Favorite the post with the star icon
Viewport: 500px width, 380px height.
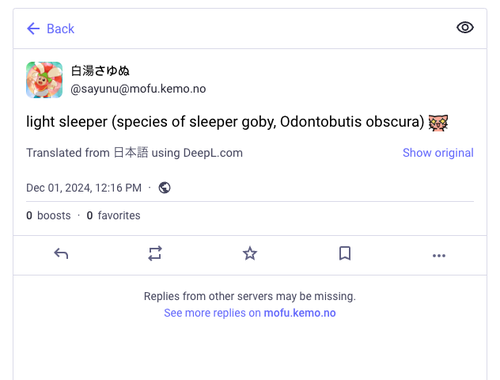tap(250, 254)
